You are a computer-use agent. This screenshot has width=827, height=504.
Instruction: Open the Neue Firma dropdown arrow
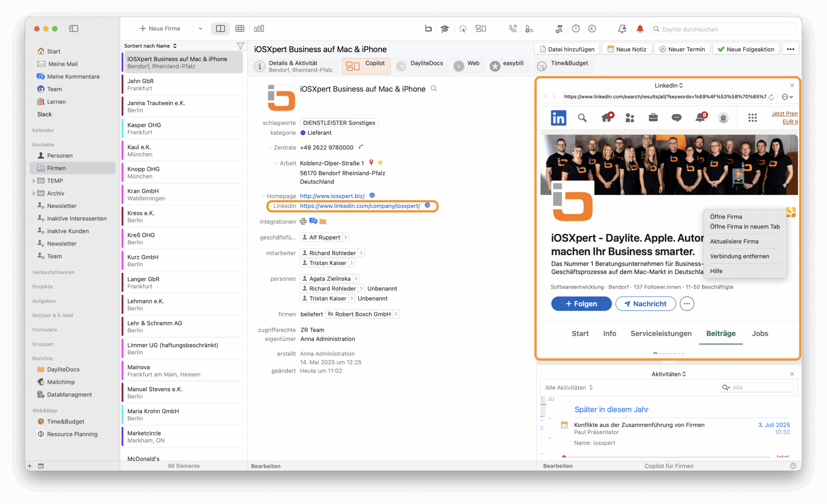pos(200,29)
